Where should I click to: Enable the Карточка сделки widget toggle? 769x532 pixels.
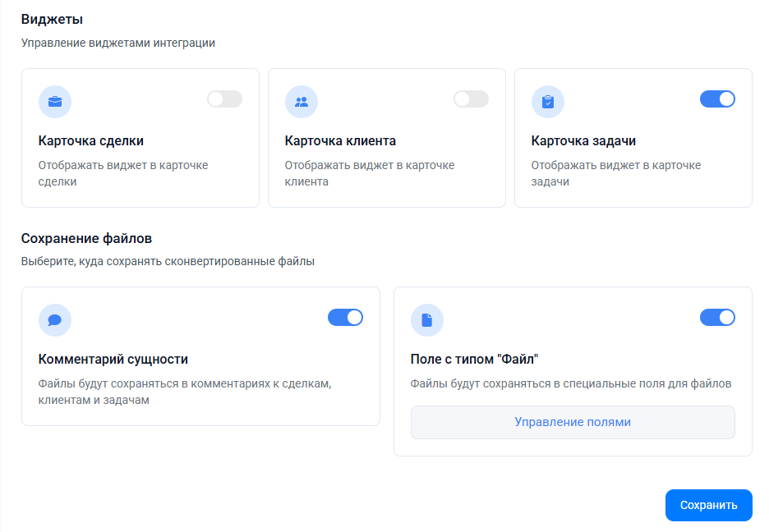tap(224, 99)
